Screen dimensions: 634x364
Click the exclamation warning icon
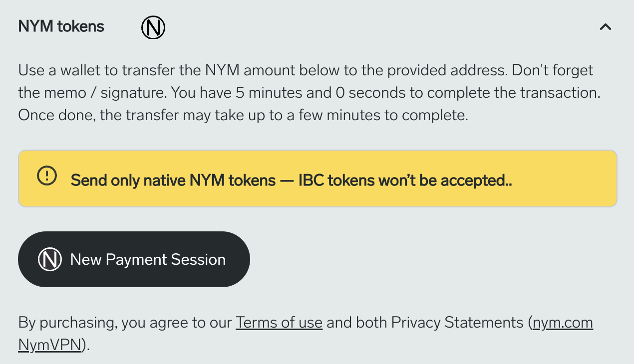47,175
